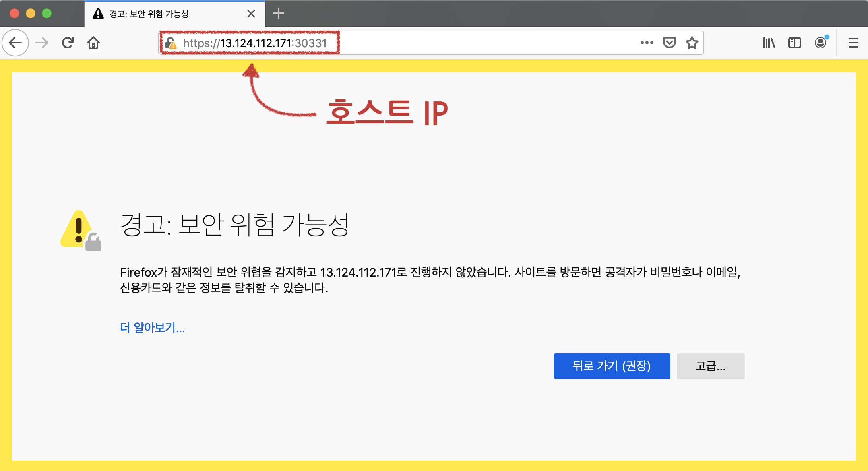Go to the Firefox home page
Screen dimensions: 868x471
click(93, 43)
